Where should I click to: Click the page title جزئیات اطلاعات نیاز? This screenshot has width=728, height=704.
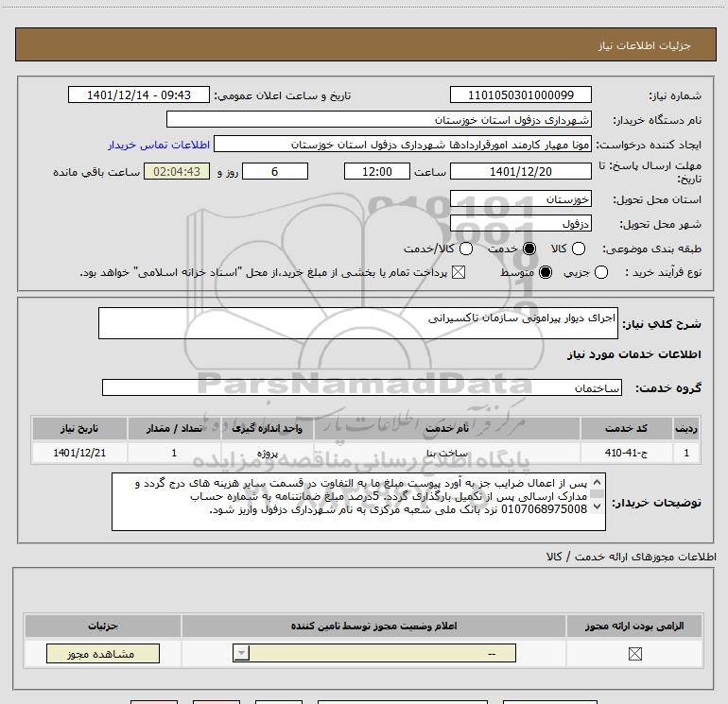tap(645, 45)
